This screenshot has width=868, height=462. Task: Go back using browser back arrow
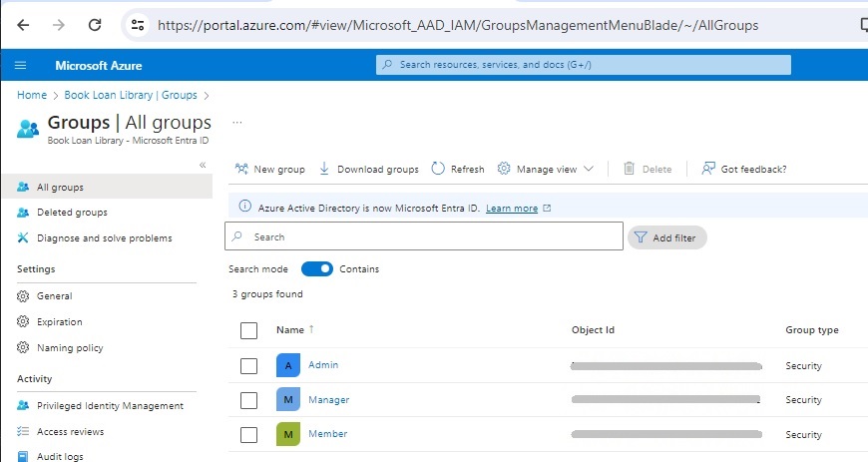23,25
